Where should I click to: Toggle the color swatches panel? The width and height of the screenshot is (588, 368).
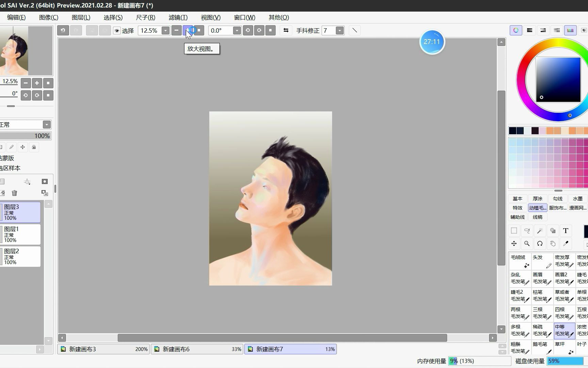pyautogui.click(x=570, y=30)
